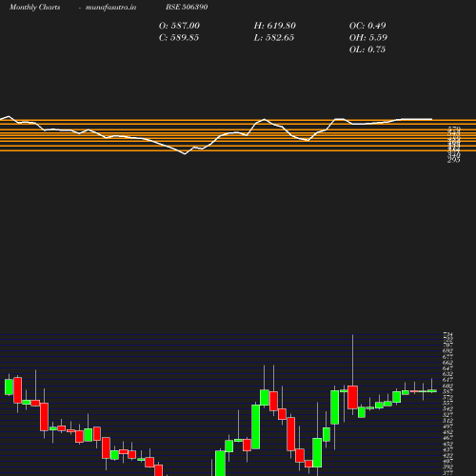This screenshot has height=476, width=476.
Task: Click the 452 price axis label
Action: pos(447,444)
